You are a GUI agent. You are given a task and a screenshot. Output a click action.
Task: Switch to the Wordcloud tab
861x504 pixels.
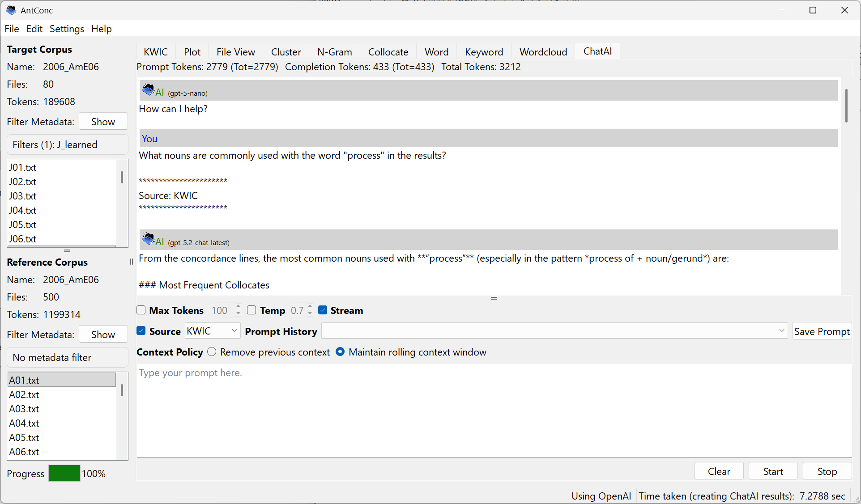point(543,52)
